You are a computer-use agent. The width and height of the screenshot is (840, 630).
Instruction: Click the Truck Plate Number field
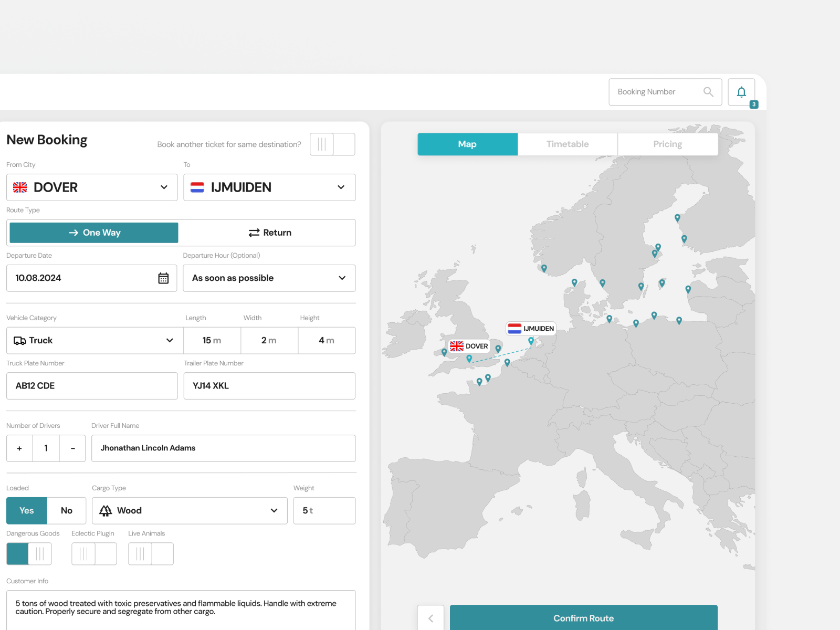point(92,386)
